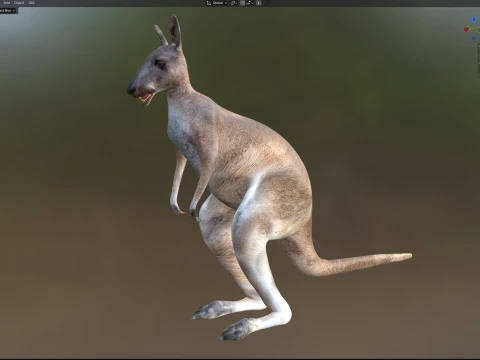Click the blue Z axis gizmo circle

click(x=474, y=20)
